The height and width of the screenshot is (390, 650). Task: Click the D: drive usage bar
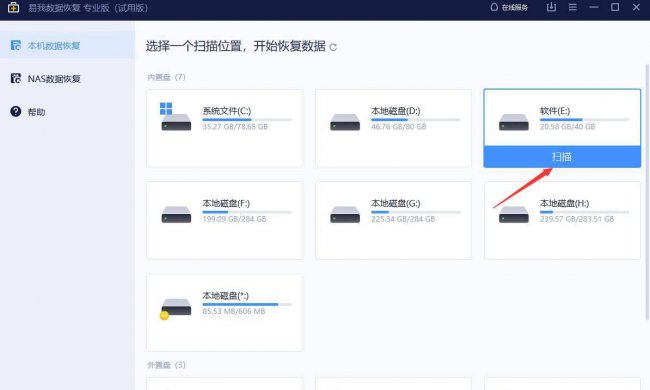click(416, 120)
